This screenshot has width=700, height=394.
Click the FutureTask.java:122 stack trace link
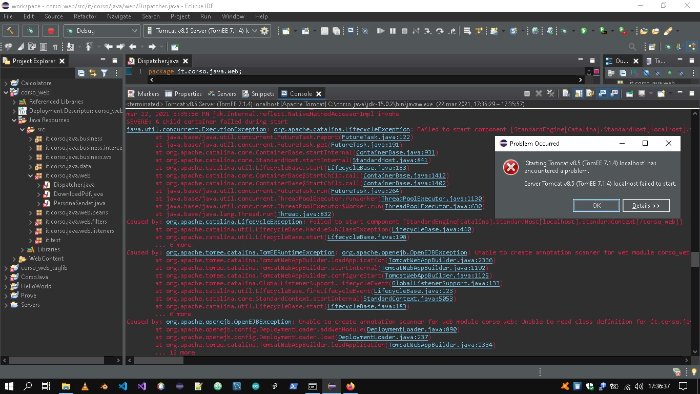click(376, 137)
